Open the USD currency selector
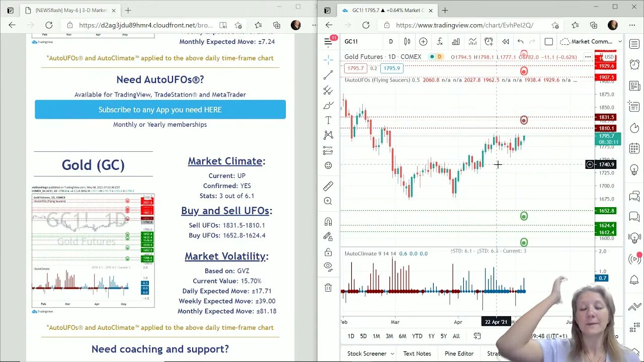The height and width of the screenshot is (362, 644). coord(609,57)
